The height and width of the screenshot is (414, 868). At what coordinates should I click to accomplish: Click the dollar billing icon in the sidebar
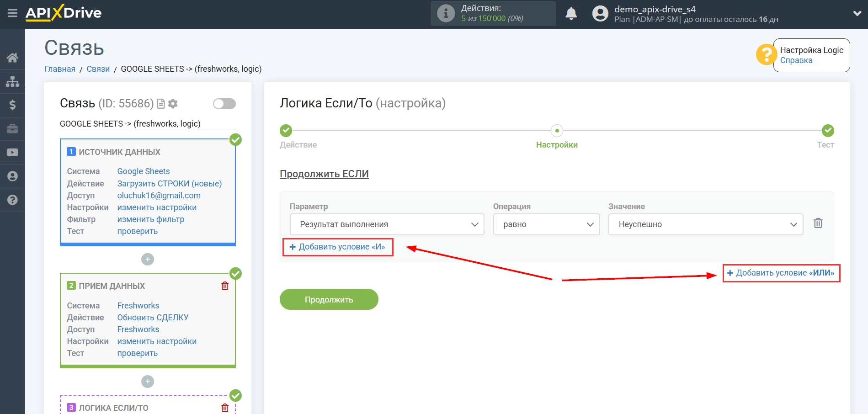pos(12,105)
